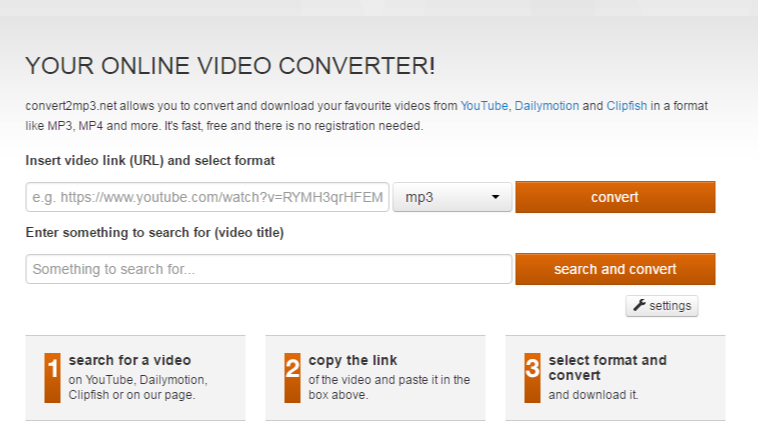Open the YouTube link in description
Viewport: 758px width, 440px height.
[484, 106]
